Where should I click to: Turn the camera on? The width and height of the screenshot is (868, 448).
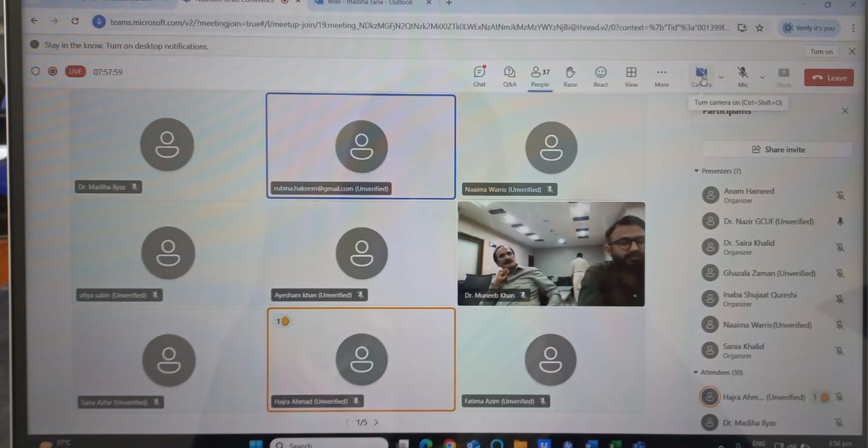tap(701, 74)
